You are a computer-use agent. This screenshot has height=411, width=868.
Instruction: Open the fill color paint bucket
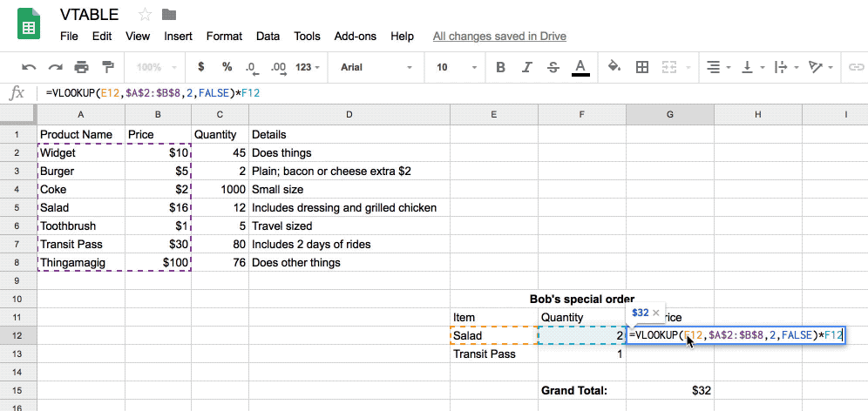click(614, 67)
